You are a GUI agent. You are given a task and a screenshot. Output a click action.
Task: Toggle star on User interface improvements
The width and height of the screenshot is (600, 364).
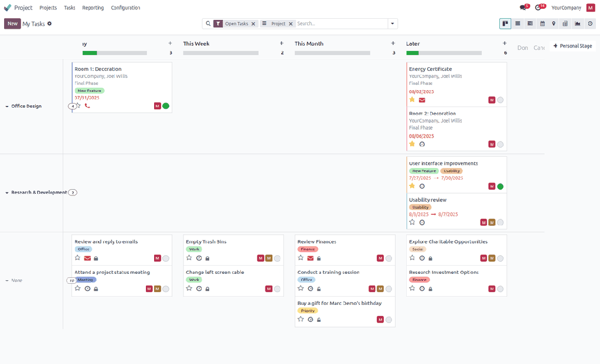click(412, 186)
